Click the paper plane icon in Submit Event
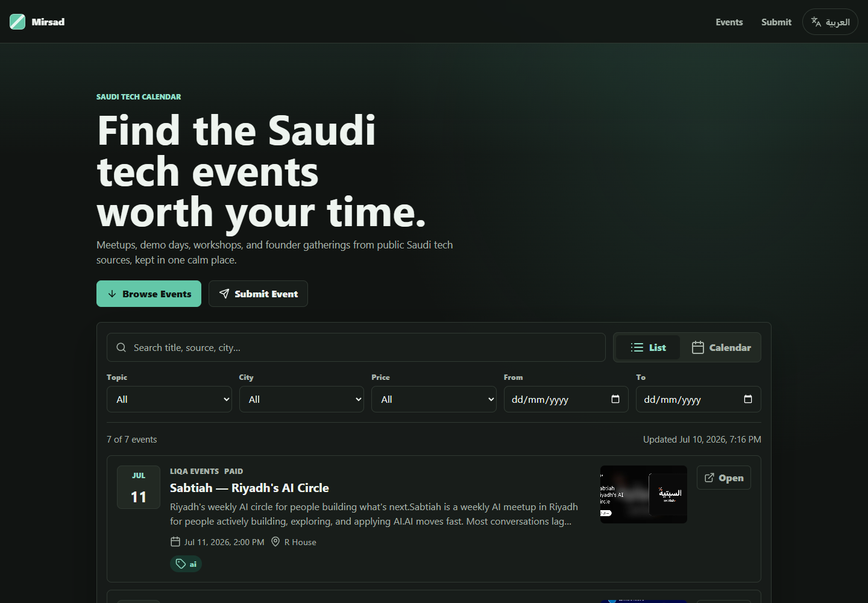The height and width of the screenshot is (603, 868). tap(224, 294)
